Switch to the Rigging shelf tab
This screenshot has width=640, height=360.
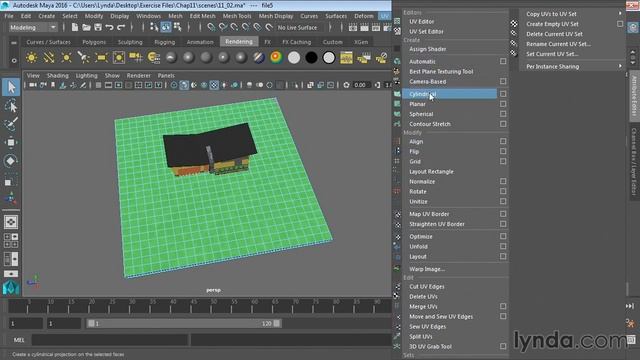(x=164, y=42)
